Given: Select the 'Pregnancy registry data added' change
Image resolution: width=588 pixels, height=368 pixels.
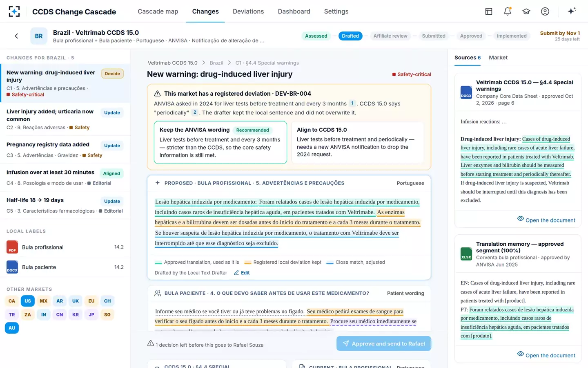Looking at the screenshot, I should (65, 150).
